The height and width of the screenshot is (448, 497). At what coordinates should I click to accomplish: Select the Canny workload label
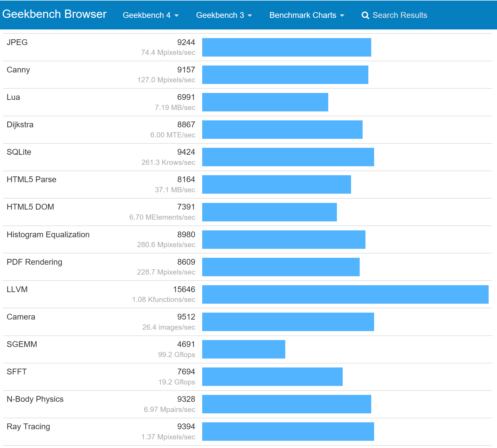click(18, 70)
